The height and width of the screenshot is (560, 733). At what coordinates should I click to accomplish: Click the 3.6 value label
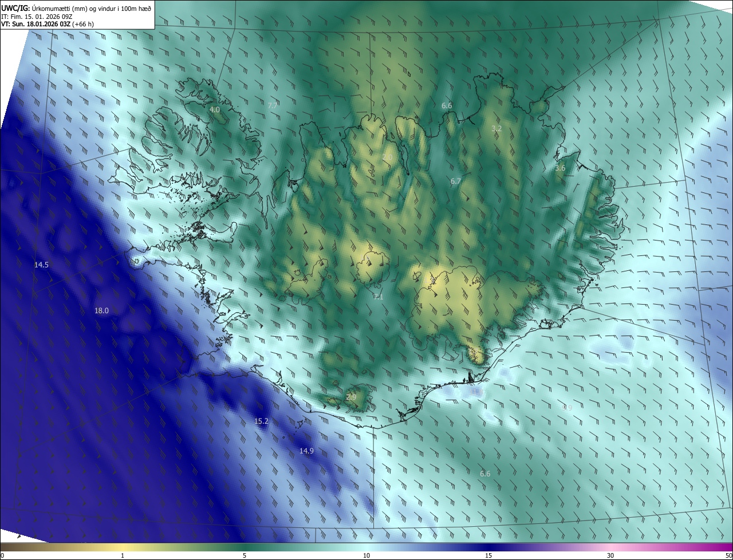pyautogui.click(x=560, y=168)
